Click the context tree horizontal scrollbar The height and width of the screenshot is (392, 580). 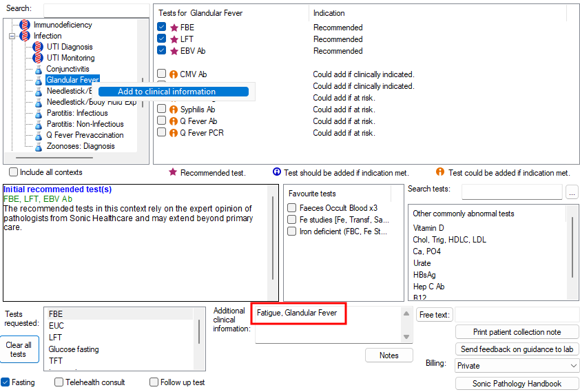54,158
